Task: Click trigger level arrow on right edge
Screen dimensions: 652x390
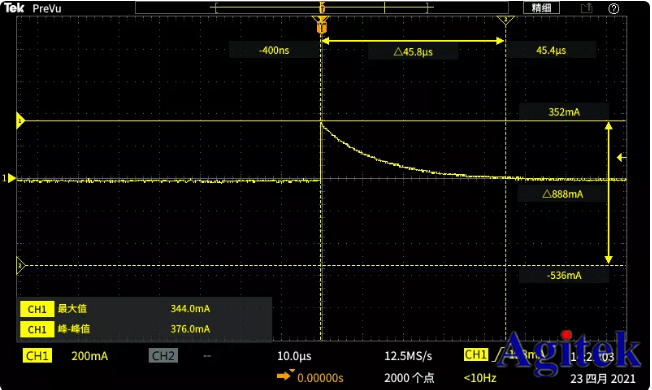Action: tap(621, 157)
